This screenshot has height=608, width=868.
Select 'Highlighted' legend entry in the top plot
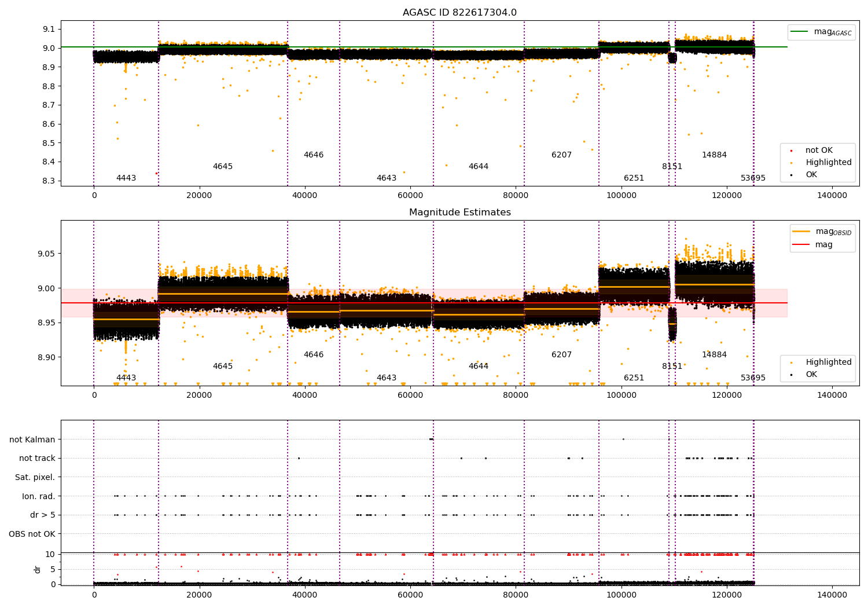(829, 163)
